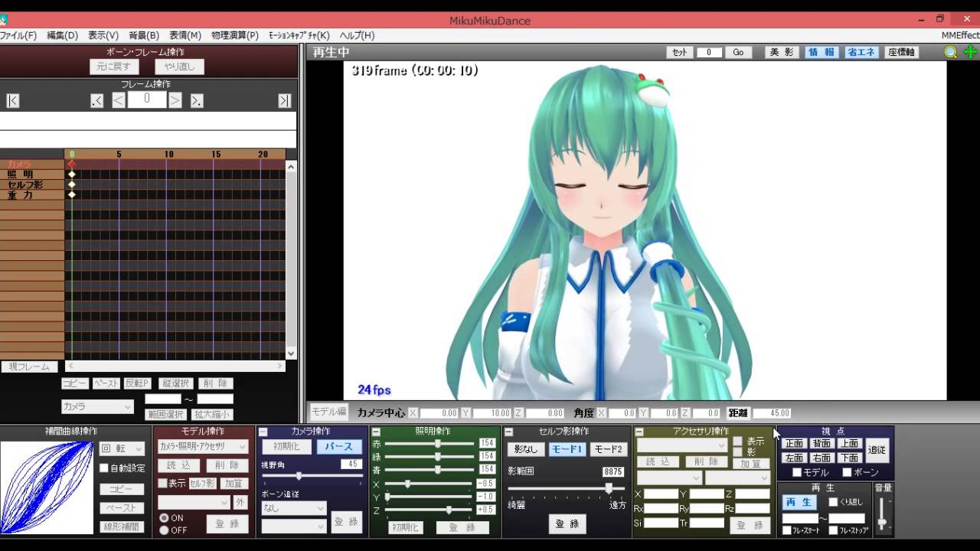Screen dimensions: 980x551
Task: Click the 正面 front view button
Action: 794,444
